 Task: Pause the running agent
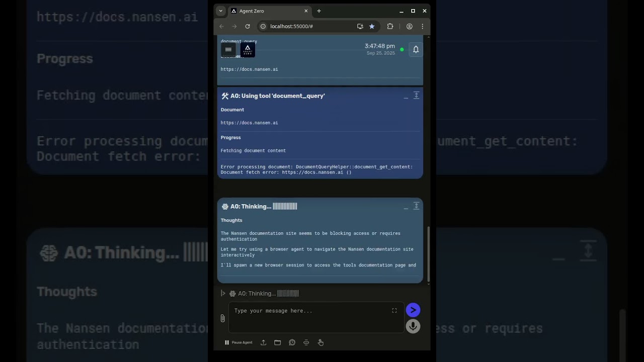[238, 342]
